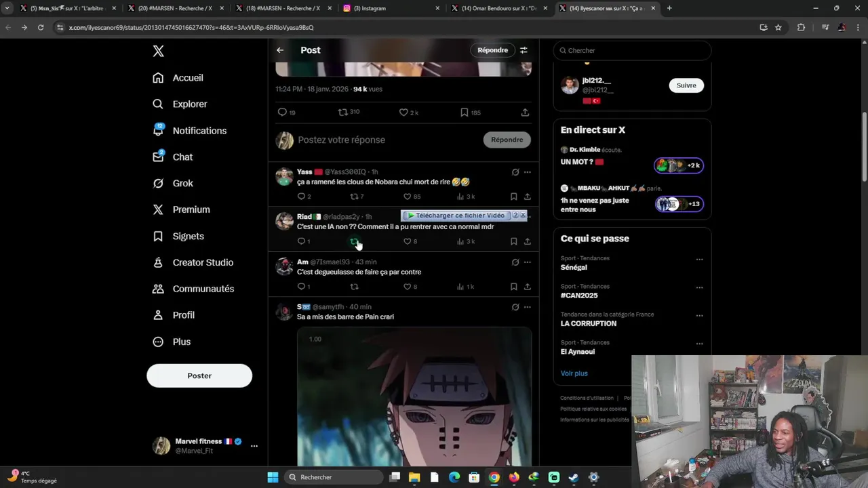Screen dimensions: 868x488
Task: Open more options on Am's reply
Action: click(528, 262)
